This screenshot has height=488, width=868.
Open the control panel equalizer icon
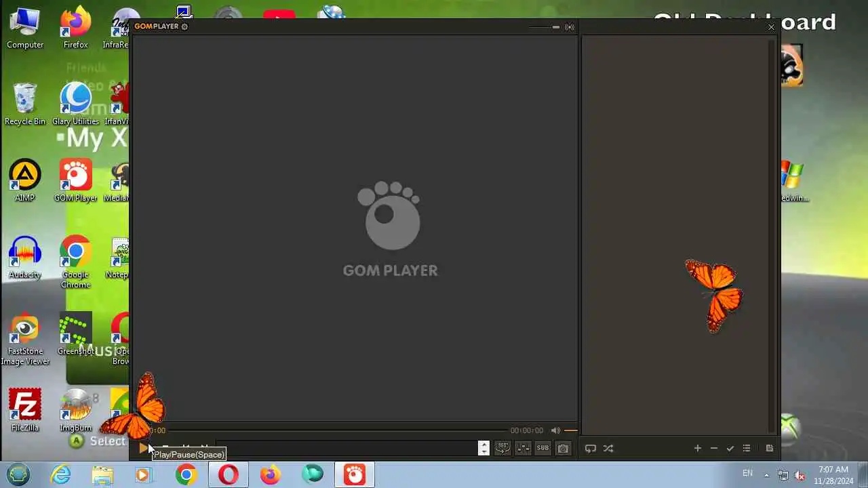point(523,448)
